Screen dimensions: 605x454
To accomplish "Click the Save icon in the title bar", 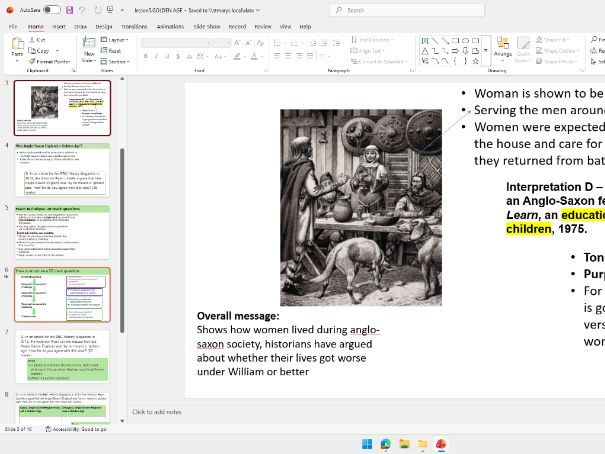I will point(69,10).
